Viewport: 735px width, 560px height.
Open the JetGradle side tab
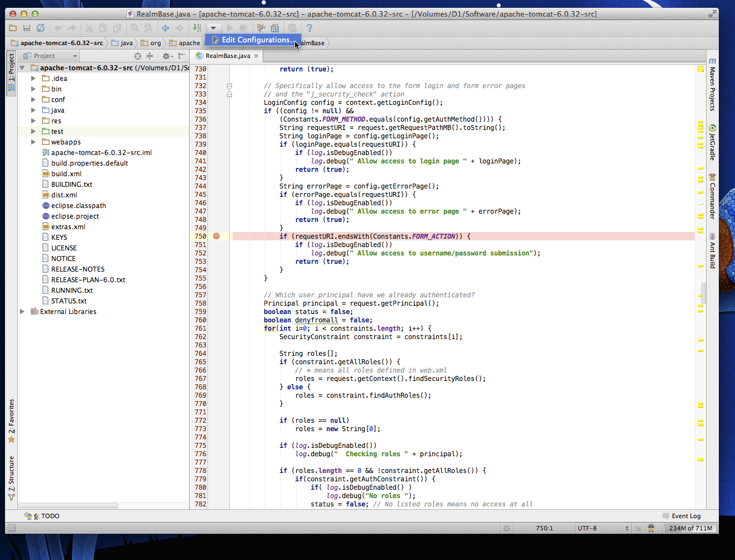click(712, 143)
